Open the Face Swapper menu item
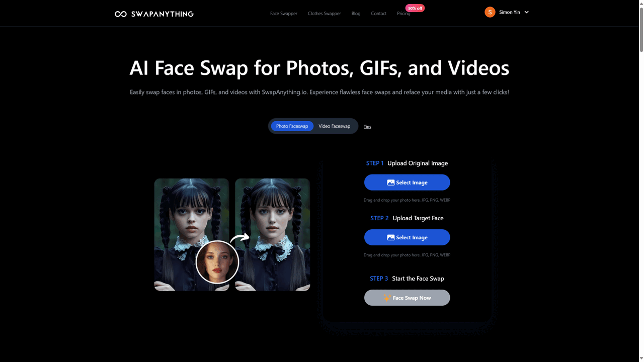644x362 pixels. (284, 14)
